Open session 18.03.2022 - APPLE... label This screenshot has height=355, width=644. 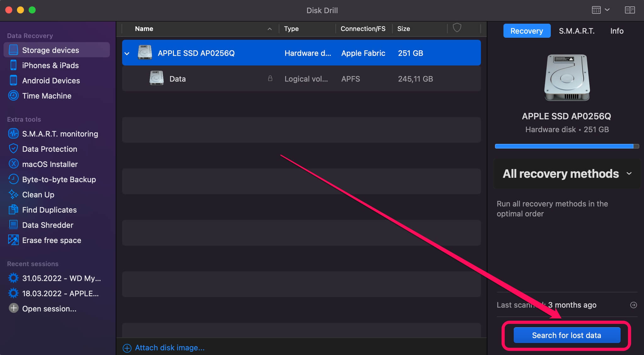click(x=60, y=293)
